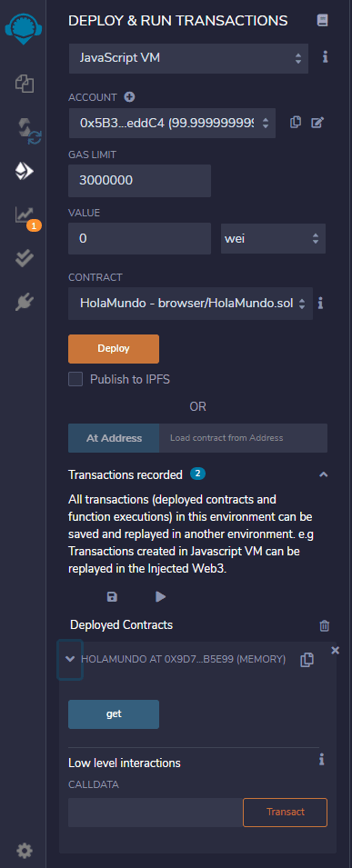This screenshot has width=352, height=868.
Task: Enable the Publish to IPFS checkbox
Action: coord(75,379)
